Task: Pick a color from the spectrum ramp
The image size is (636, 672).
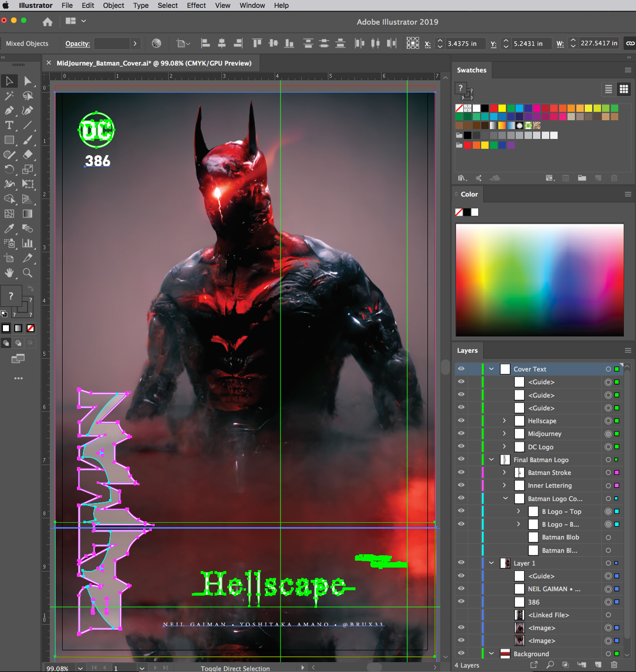Action: click(539, 280)
